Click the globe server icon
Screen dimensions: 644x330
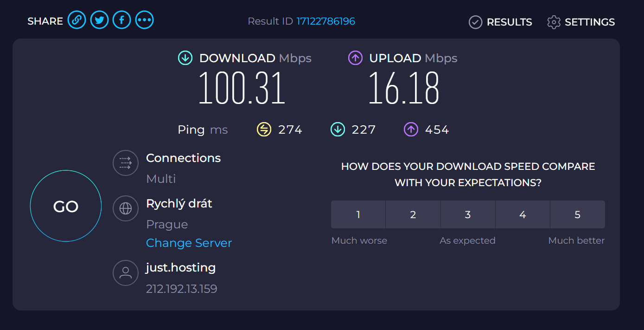[x=126, y=208]
